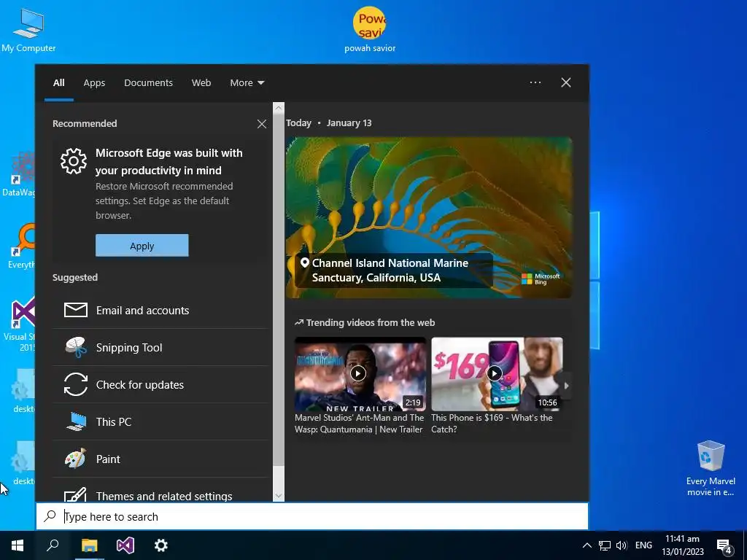Click the Visual Studio desktop shortcut
The width and height of the screenshot is (747, 560).
click(19, 324)
